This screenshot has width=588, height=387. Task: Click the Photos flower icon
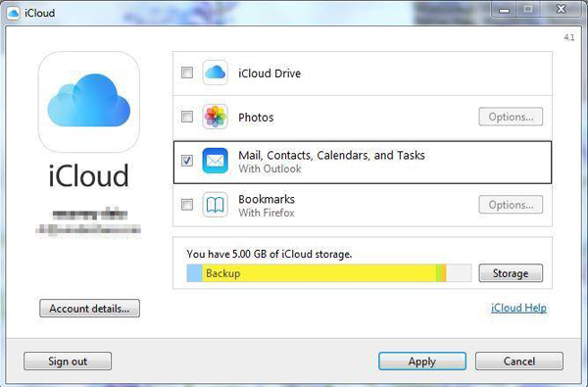[x=216, y=117]
